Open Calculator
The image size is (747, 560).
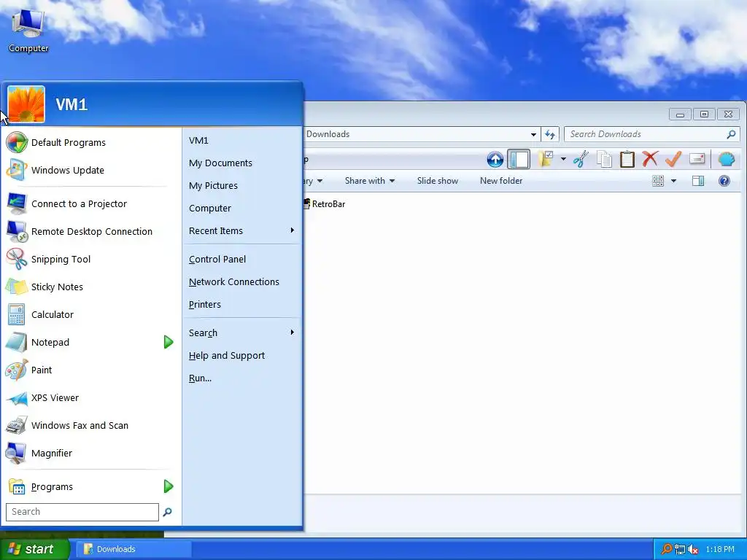click(x=89, y=314)
